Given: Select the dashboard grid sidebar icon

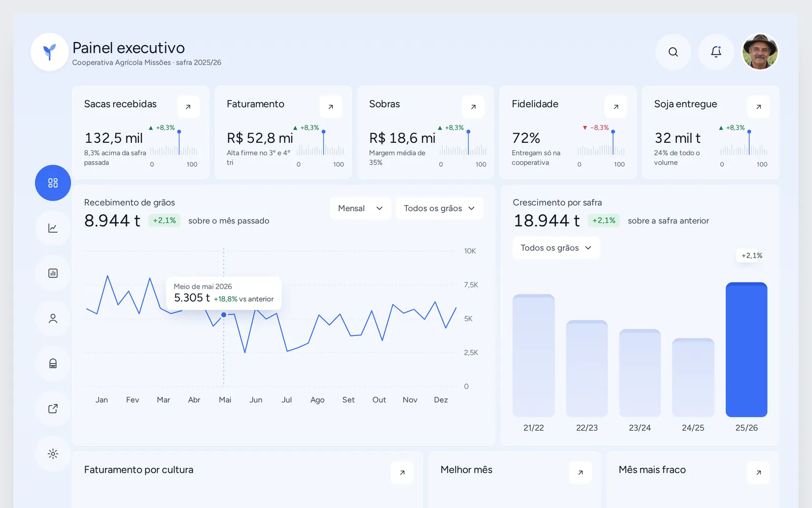Looking at the screenshot, I should point(53,183).
